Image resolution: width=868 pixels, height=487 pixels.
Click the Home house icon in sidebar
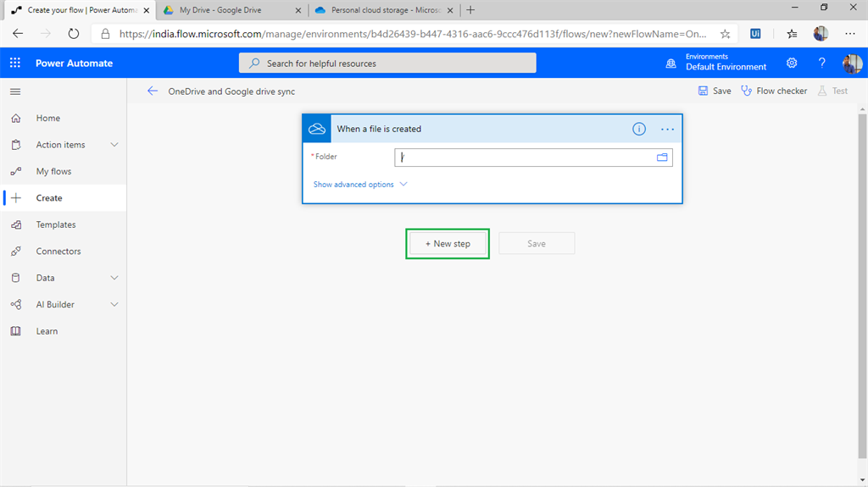pyautogui.click(x=16, y=118)
